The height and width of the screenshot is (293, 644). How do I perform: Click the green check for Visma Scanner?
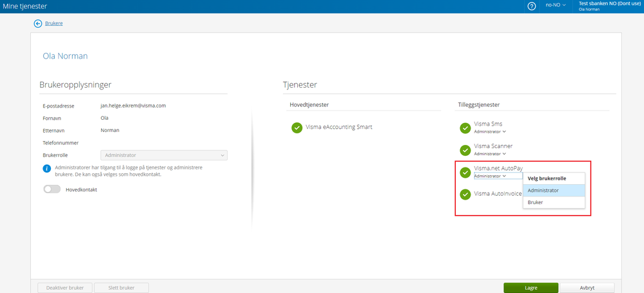click(465, 150)
